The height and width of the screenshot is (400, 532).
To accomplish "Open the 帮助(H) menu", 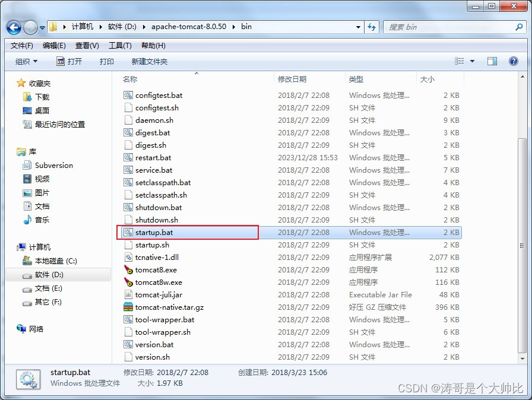I will 153,46.
